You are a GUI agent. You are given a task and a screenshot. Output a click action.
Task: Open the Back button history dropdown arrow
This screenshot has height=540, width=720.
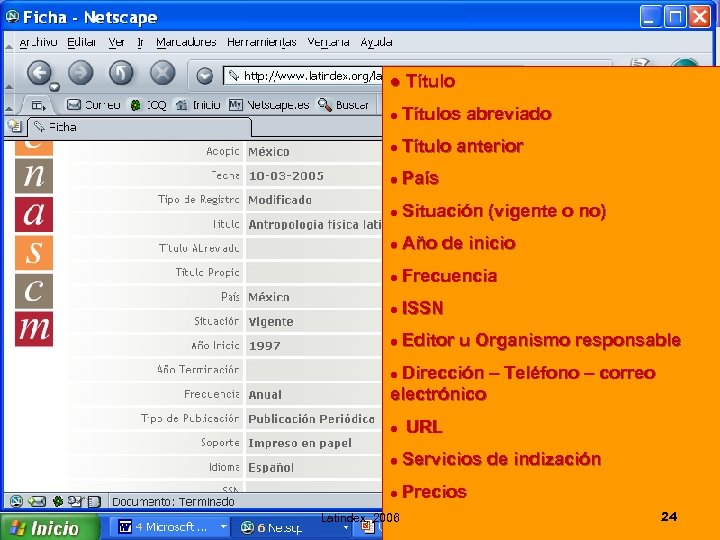click(x=55, y=86)
